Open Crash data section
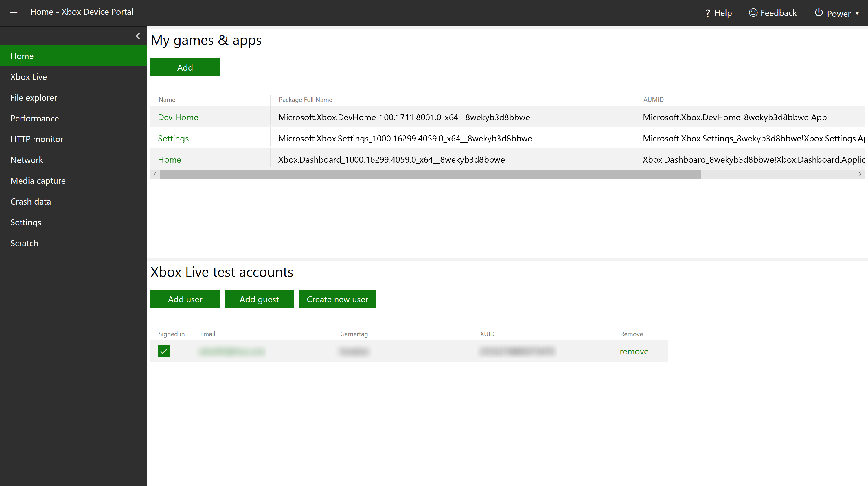 tap(30, 201)
